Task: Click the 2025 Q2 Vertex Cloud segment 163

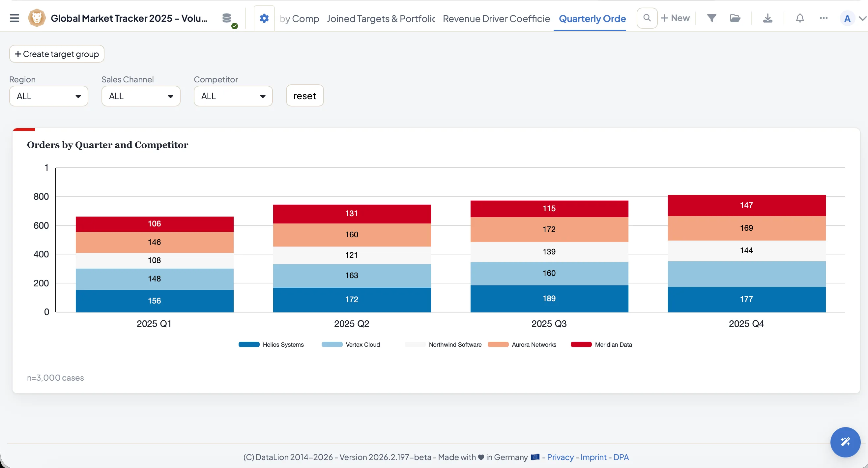Action: pos(352,276)
